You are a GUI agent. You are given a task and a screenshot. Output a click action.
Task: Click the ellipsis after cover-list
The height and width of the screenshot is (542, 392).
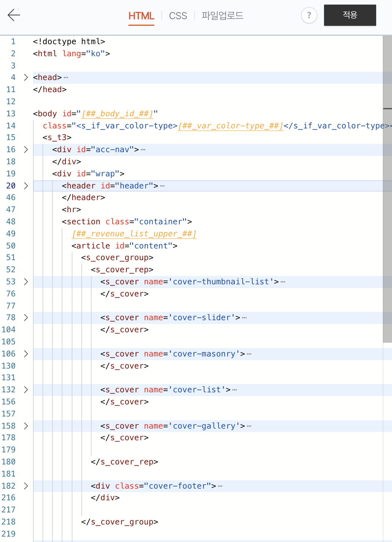pyautogui.click(x=234, y=390)
